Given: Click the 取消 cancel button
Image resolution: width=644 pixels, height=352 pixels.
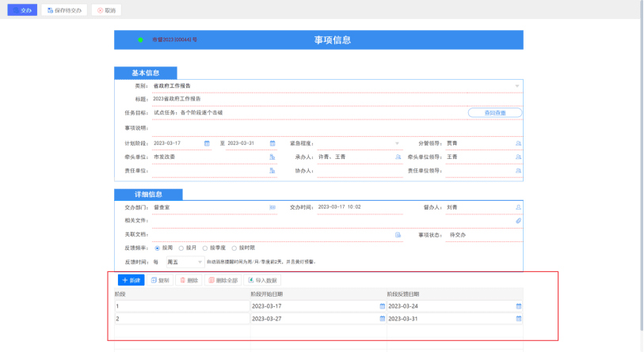Looking at the screenshot, I should (106, 10).
